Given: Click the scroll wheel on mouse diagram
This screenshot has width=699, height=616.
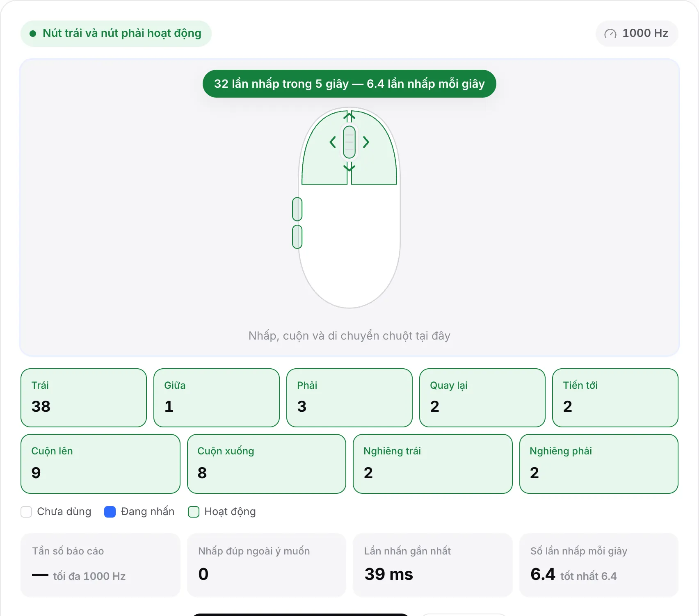Looking at the screenshot, I should 349,142.
